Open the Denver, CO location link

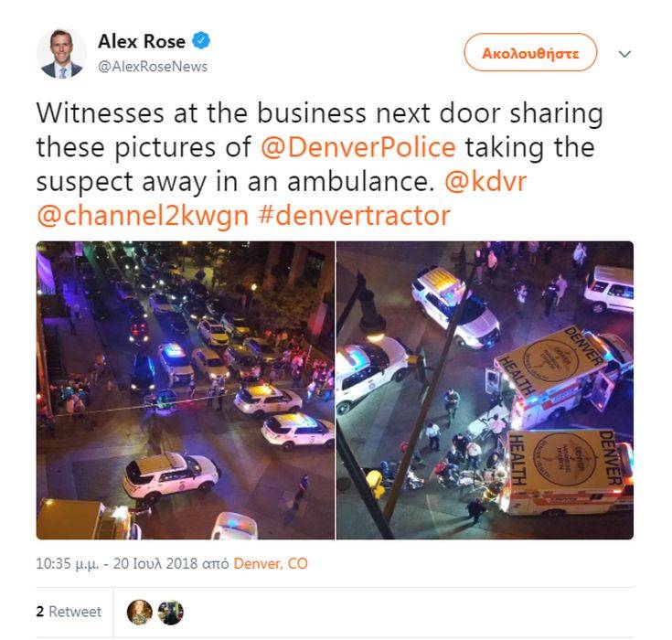(x=271, y=564)
